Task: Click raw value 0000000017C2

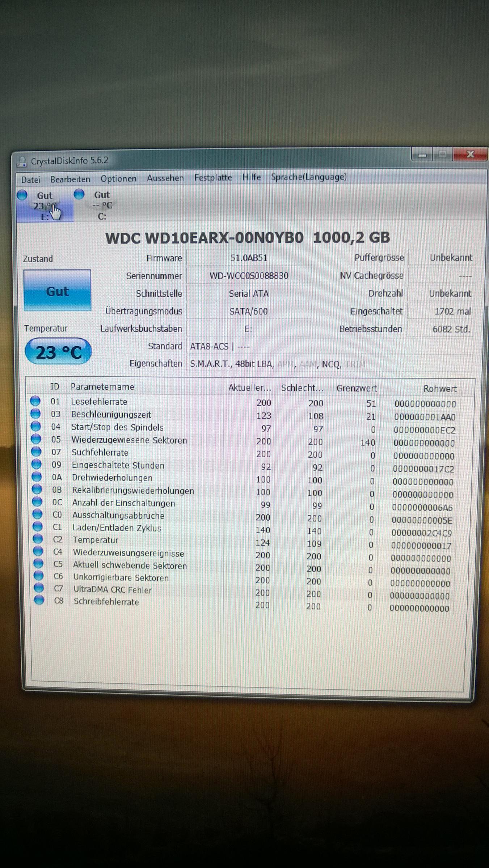Action: 423,469
